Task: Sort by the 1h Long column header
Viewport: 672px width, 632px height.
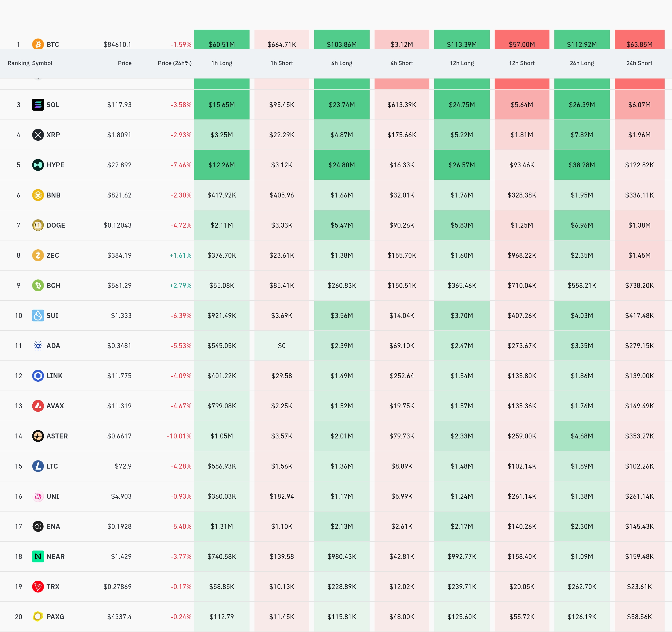Action: (x=222, y=63)
